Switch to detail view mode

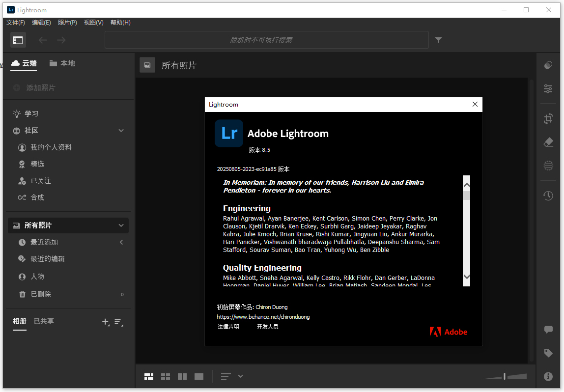click(198, 376)
